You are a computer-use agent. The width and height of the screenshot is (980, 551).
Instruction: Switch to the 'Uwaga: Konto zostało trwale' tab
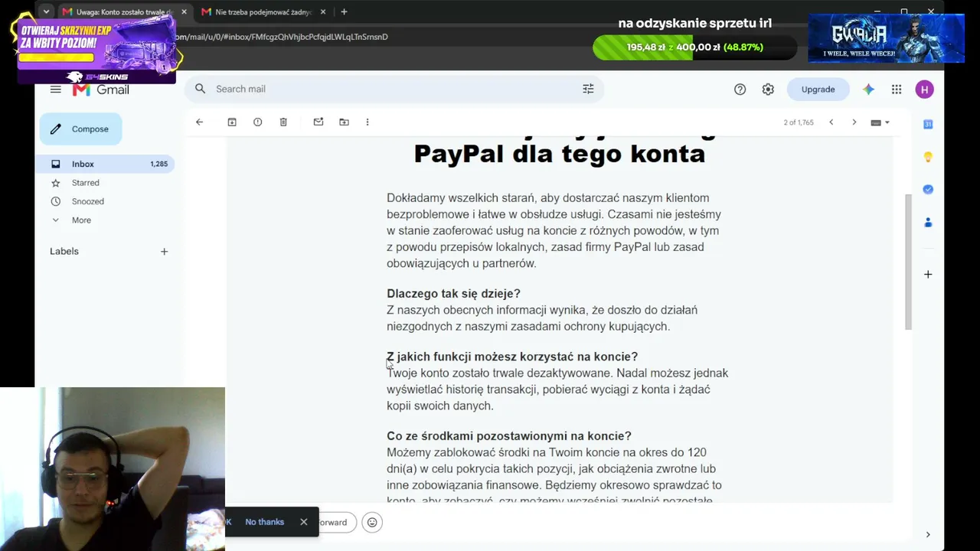pos(124,12)
